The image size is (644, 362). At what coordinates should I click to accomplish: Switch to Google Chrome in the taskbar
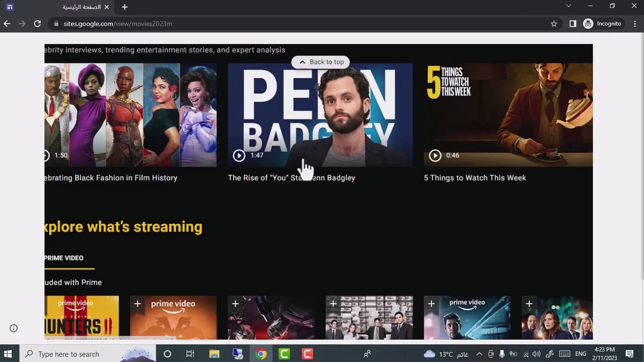pyautogui.click(x=261, y=354)
